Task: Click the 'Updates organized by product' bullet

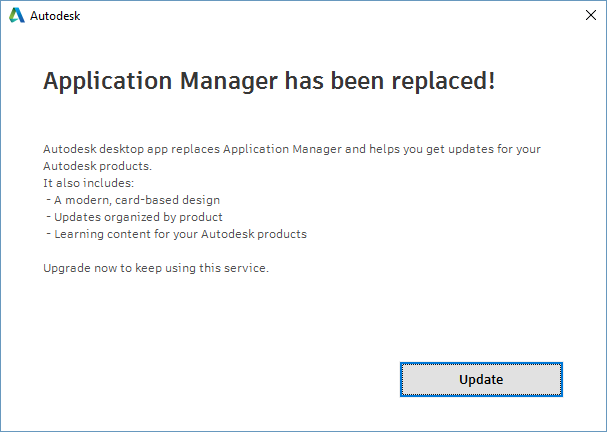Action: (135, 217)
